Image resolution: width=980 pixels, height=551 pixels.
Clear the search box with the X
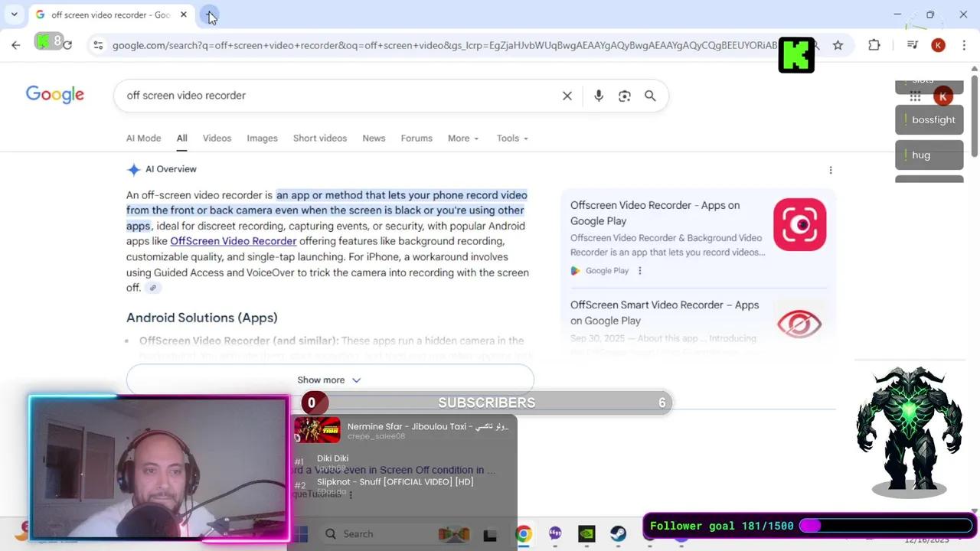click(x=567, y=96)
